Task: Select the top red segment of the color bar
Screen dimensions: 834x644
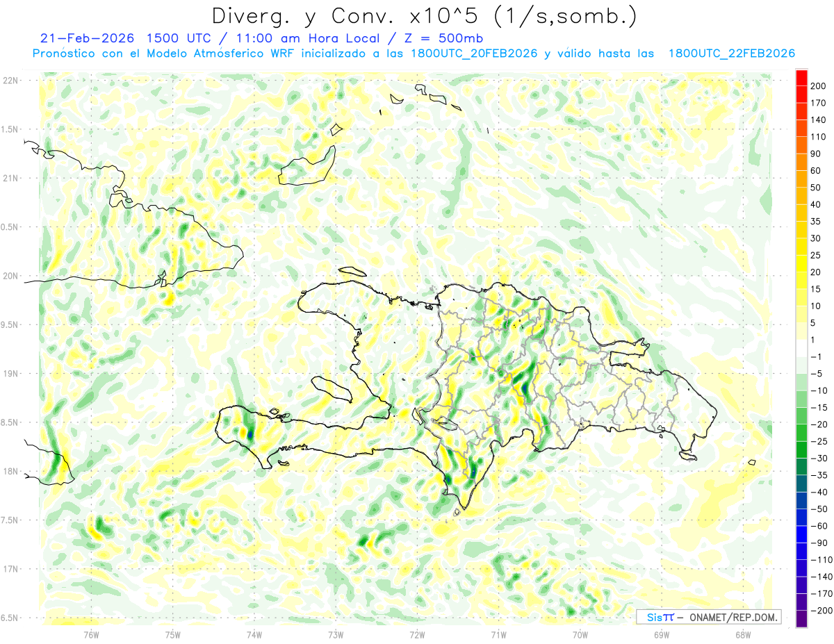Action: pos(802,77)
